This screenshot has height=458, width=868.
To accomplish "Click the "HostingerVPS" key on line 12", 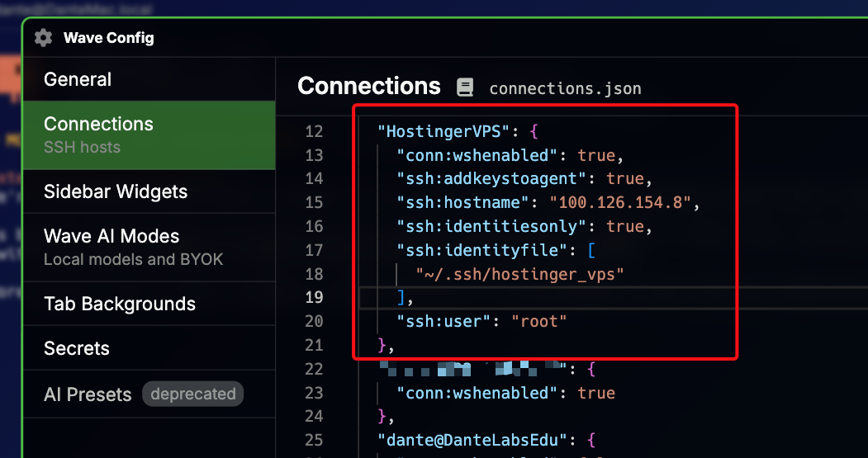I will pyautogui.click(x=443, y=132).
